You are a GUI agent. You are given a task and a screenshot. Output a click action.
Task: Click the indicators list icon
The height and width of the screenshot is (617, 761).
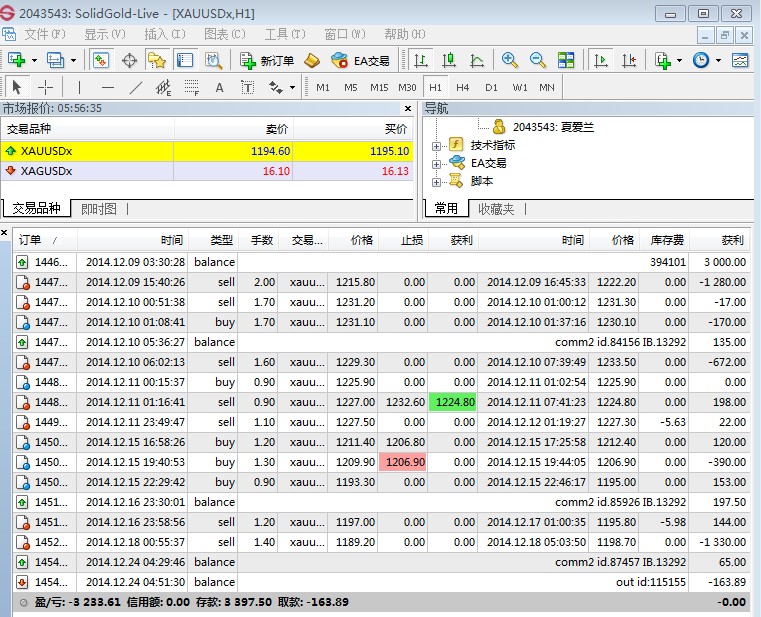662,60
